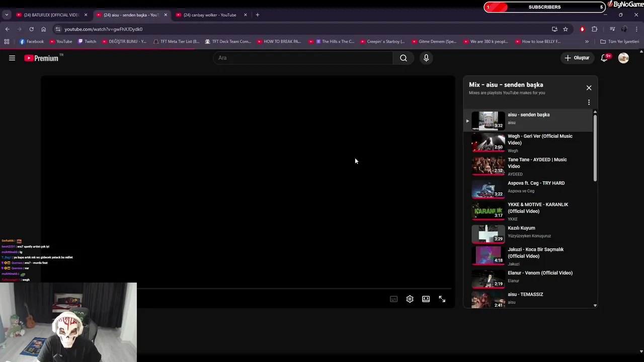Close the Mix playlist panel
The height and width of the screenshot is (362, 644).
(x=589, y=88)
